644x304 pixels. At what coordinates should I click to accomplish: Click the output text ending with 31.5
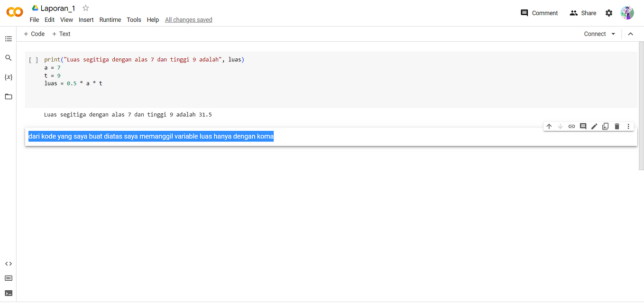[128, 115]
